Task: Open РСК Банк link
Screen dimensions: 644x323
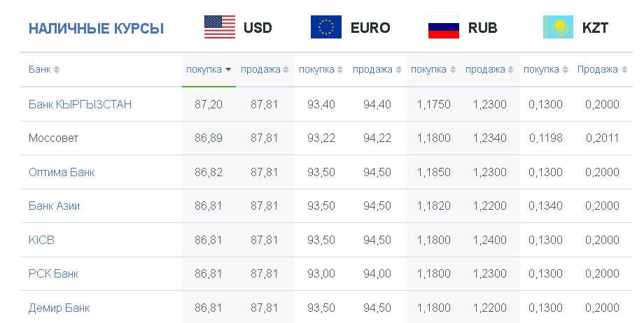Action: (x=53, y=273)
